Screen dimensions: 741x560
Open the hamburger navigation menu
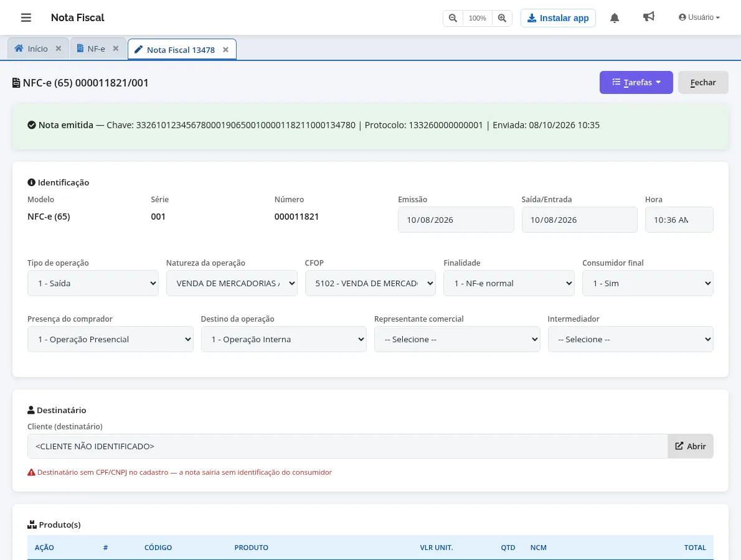(26, 17)
